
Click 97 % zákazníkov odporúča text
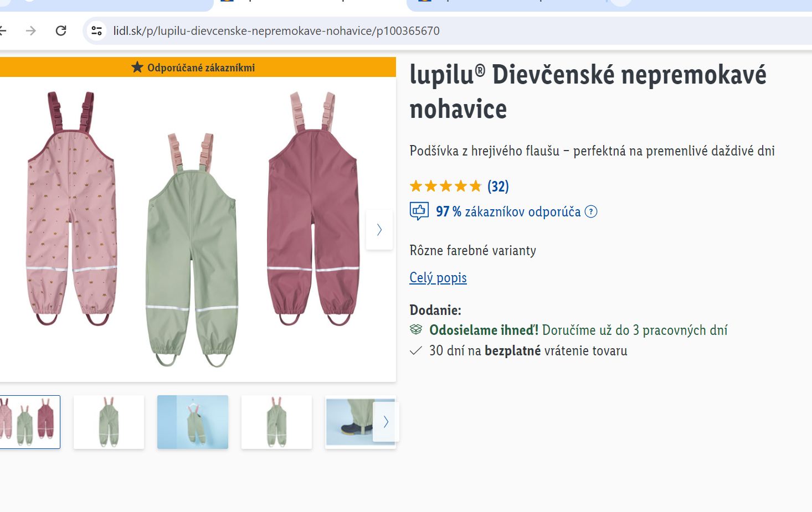(x=508, y=211)
